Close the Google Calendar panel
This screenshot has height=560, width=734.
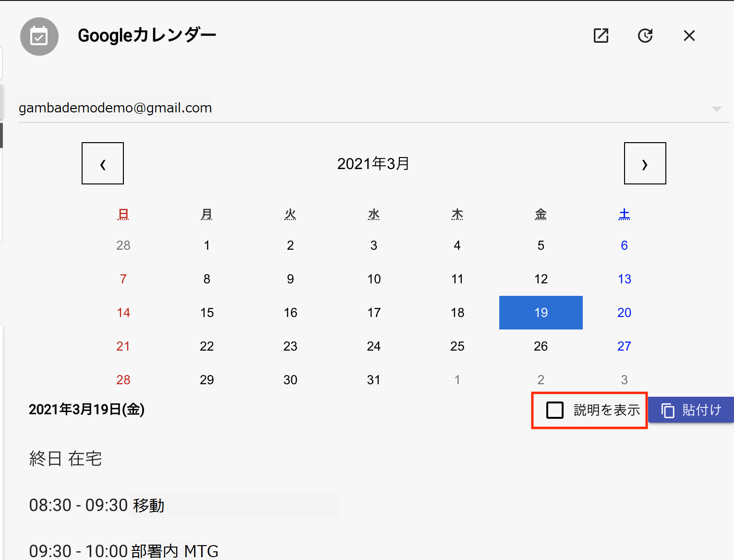[x=689, y=36]
